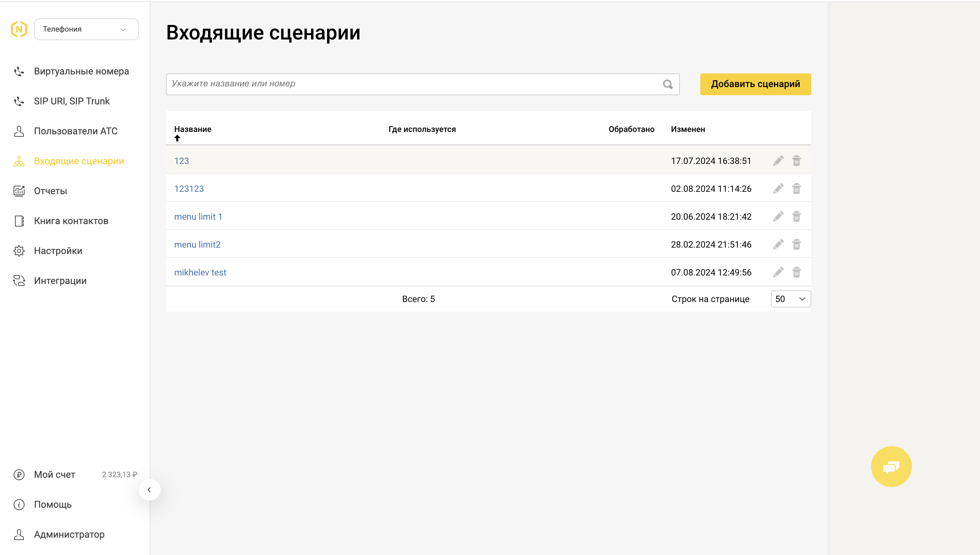Collapse the sidebar with arrow button
980x555 pixels.
tap(149, 489)
